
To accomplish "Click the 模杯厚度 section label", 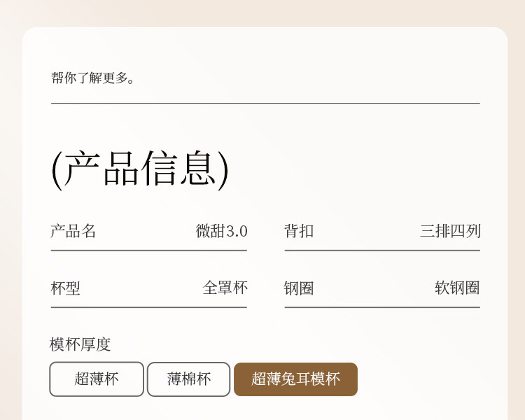I will tap(80, 344).
